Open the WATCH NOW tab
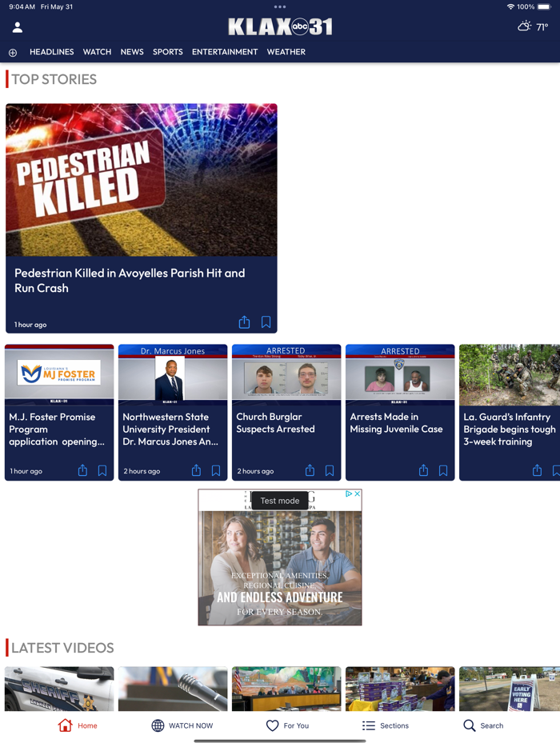The height and width of the screenshot is (747, 560). coord(182,725)
